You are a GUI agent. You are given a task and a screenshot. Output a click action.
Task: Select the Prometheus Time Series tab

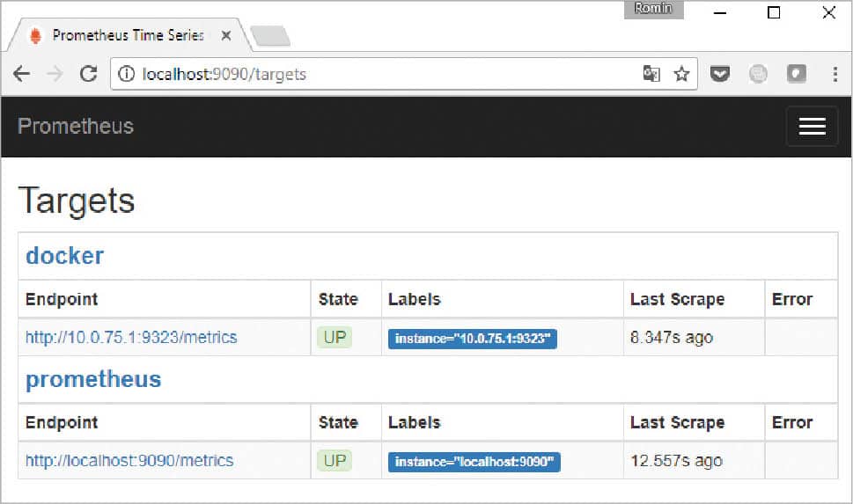point(123,35)
